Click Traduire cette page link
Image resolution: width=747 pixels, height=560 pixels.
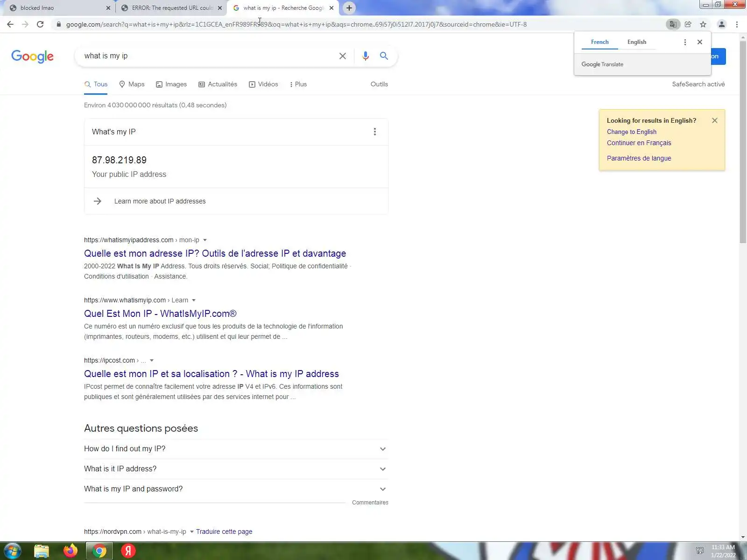(224, 532)
